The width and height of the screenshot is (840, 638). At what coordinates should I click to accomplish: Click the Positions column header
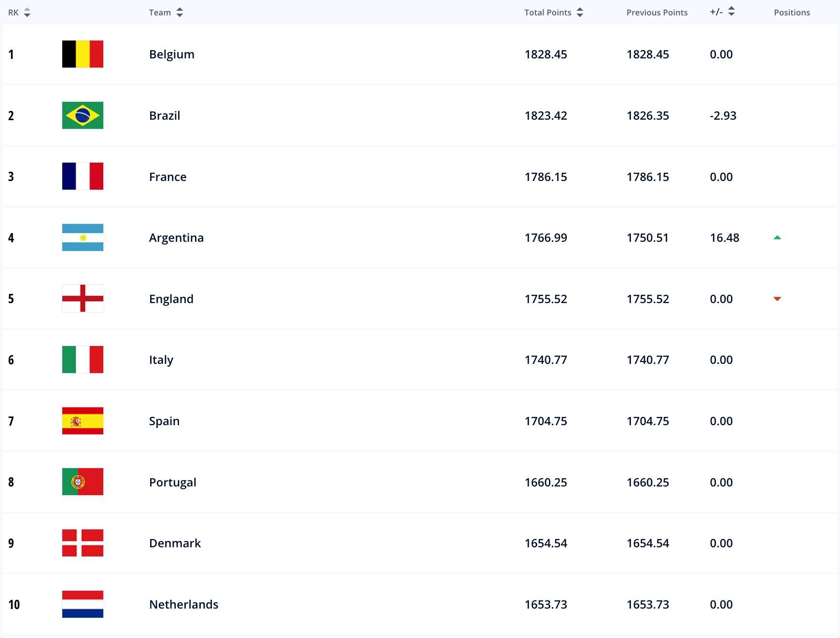click(792, 13)
